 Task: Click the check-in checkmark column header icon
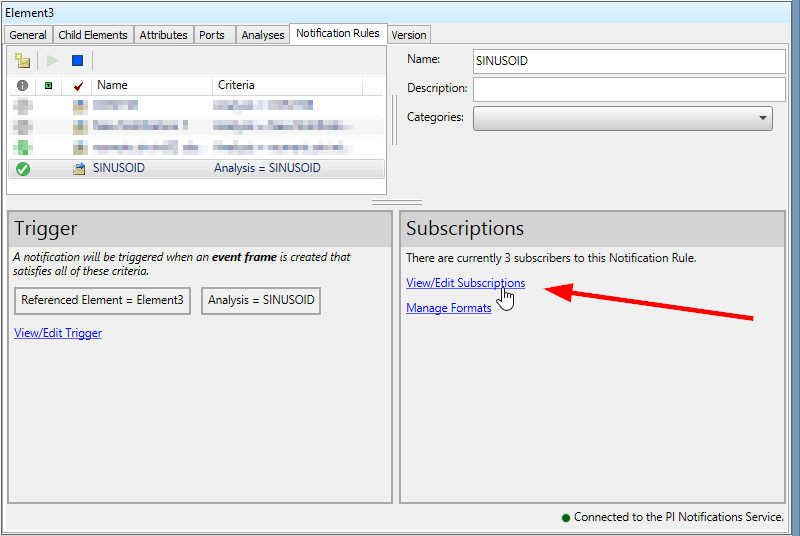78,86
